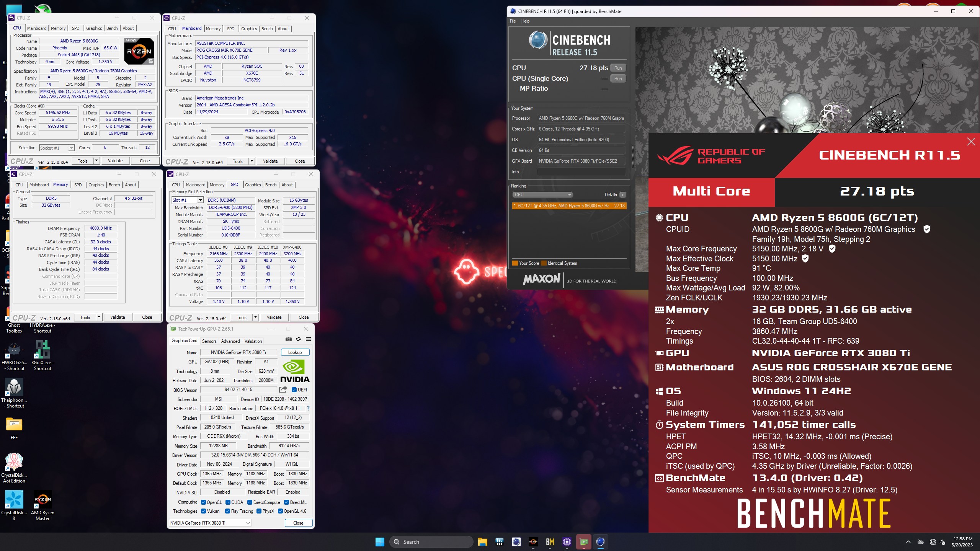
Task: Open the FFF folder on the desktop
Action: 14,429
